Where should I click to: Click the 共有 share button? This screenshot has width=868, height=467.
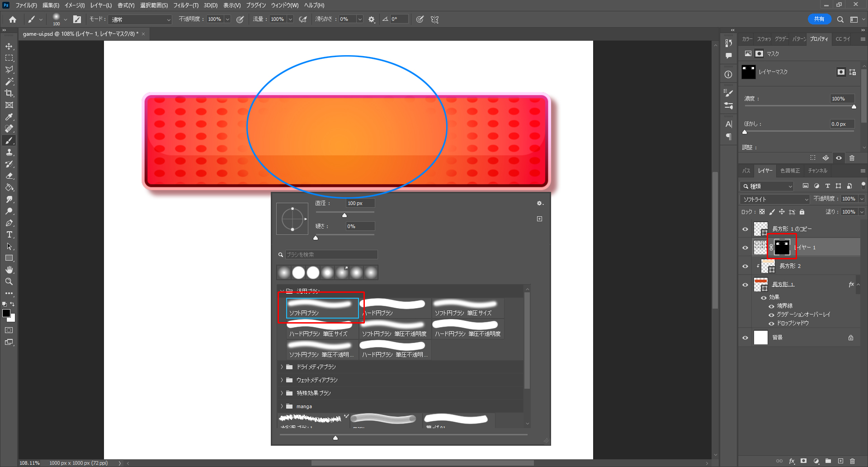tap(819, 19)
